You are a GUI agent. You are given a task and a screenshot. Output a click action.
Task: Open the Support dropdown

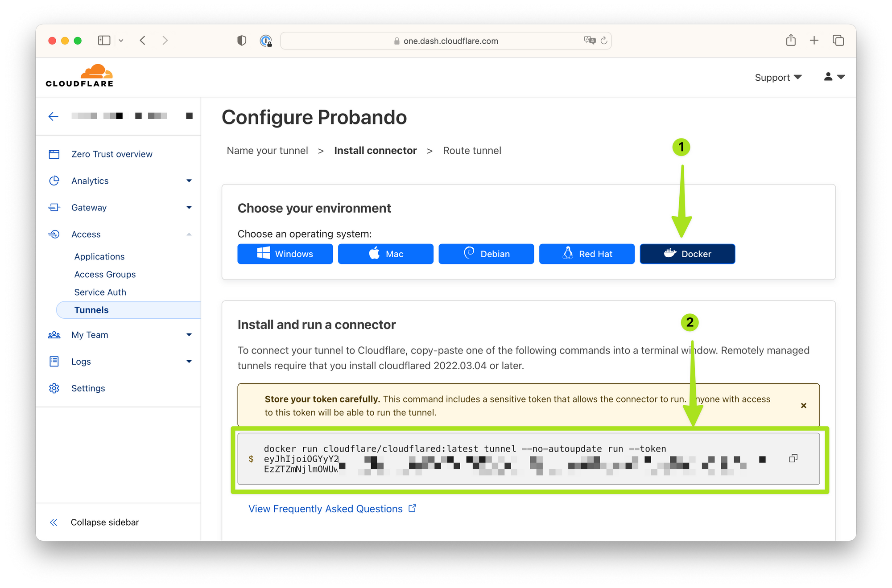coord(778,78)
